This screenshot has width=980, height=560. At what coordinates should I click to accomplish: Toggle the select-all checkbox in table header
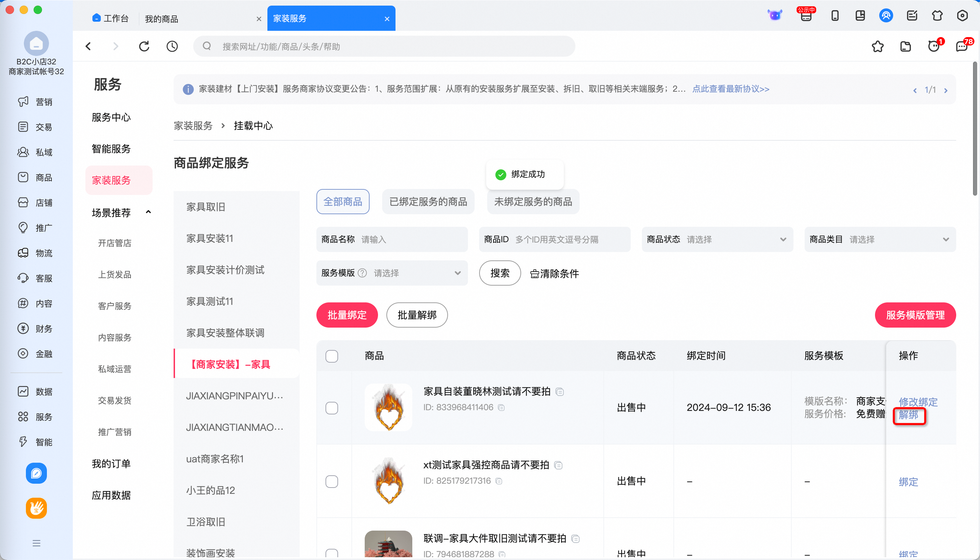332,356
